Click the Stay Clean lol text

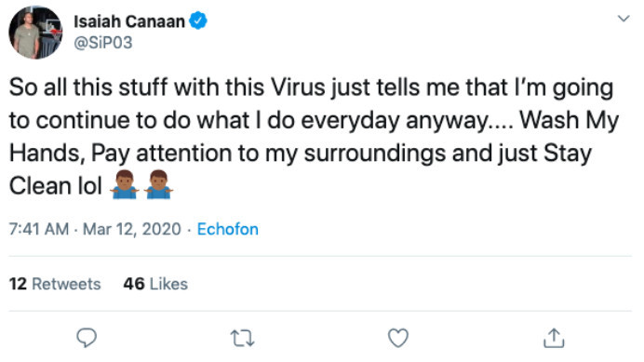click(56, 186)
